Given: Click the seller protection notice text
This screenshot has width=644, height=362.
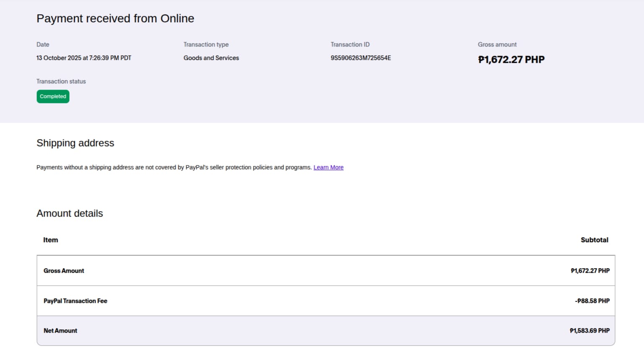Looking at the screenshot, I should coord(174,167).
